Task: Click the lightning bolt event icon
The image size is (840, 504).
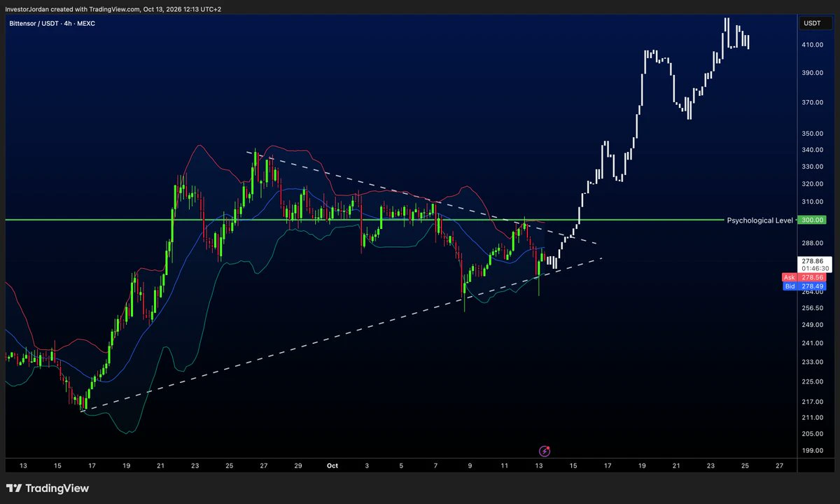Action: tap(545, 451)
